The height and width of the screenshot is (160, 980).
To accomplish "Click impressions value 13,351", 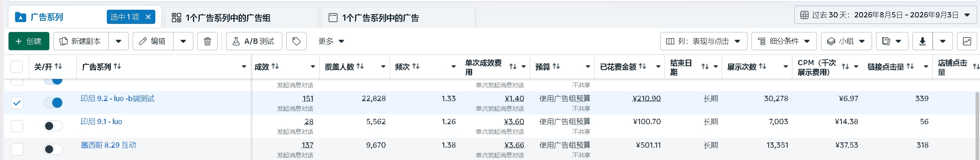I will pyautogui.click(x=777, y=145).
